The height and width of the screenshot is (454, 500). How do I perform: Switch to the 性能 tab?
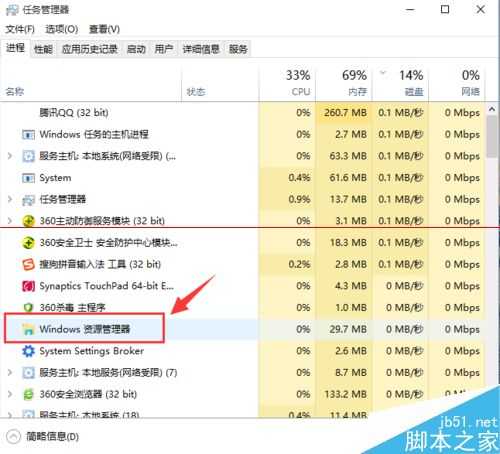tap(43, 50)
